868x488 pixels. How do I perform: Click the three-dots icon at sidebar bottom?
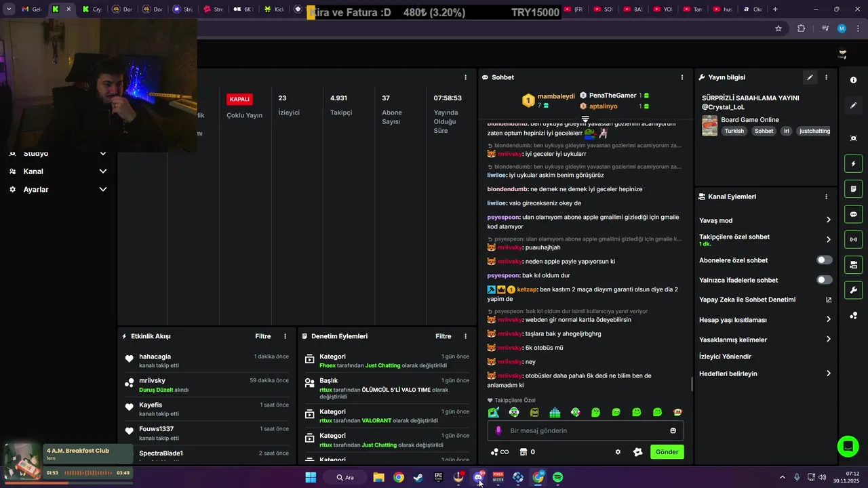(853, 315)
